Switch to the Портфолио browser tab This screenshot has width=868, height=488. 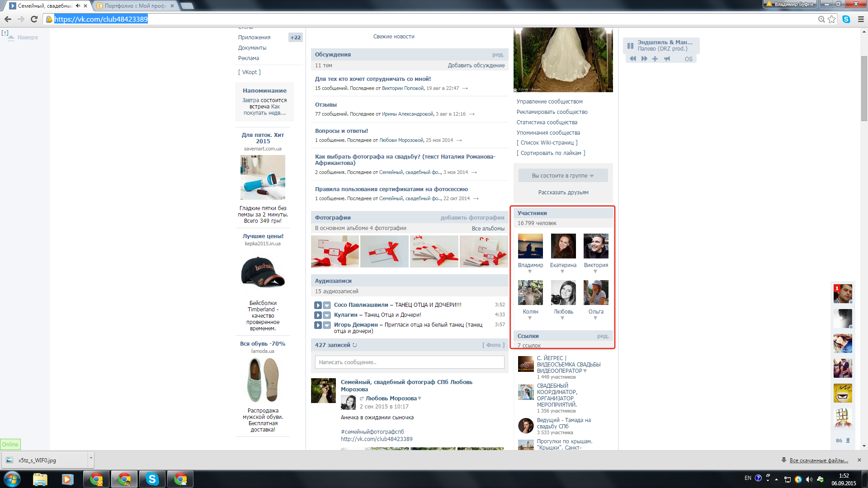135,6
